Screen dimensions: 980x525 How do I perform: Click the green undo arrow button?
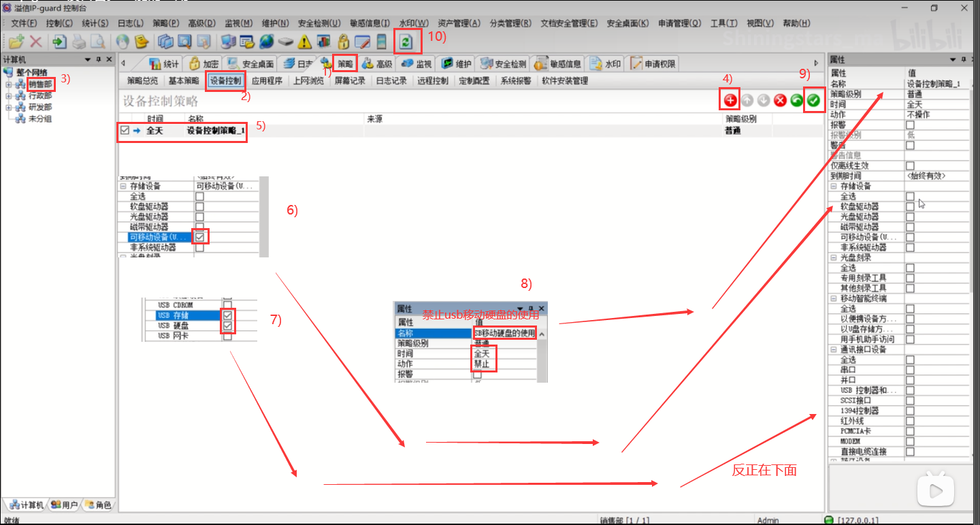[796, 100]
